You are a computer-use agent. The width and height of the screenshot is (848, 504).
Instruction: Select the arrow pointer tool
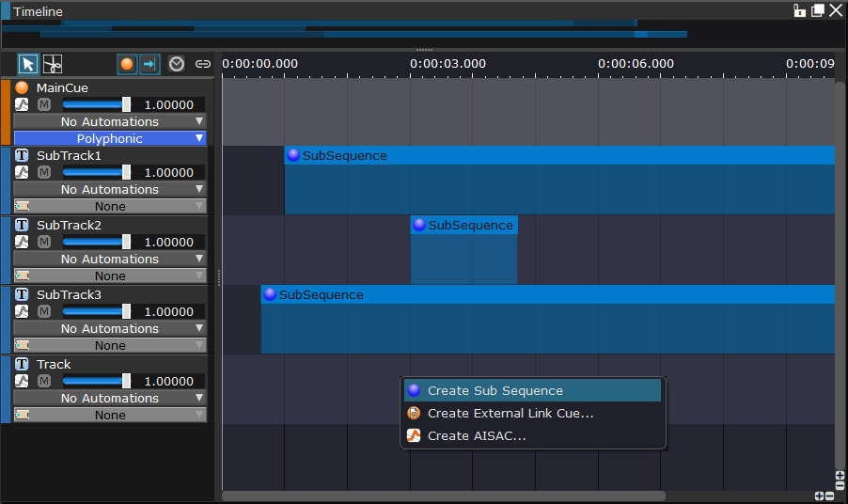coord(28,64)
